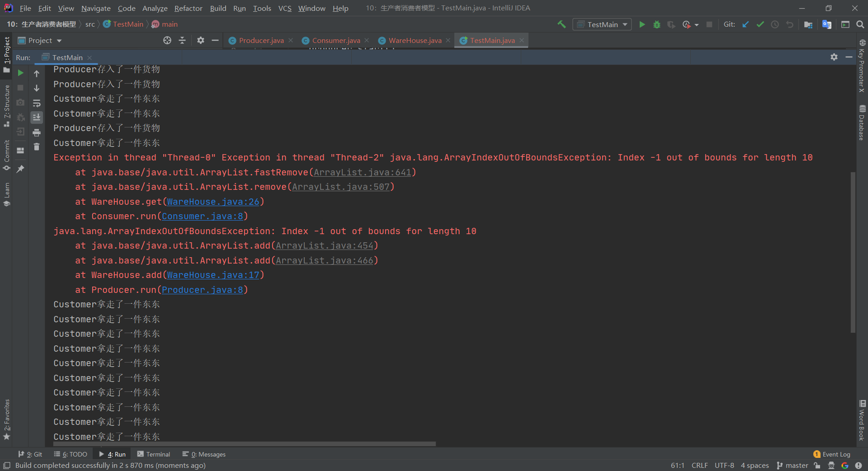Open Project panel options gear
This screenshot has height=471, width=868.
click(x=201, y=40)
